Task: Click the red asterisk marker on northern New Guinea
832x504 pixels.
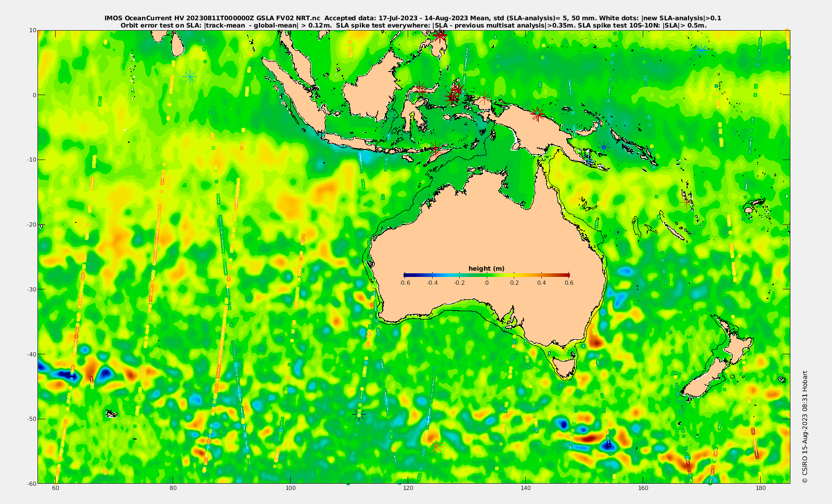Action: point(538,114)
